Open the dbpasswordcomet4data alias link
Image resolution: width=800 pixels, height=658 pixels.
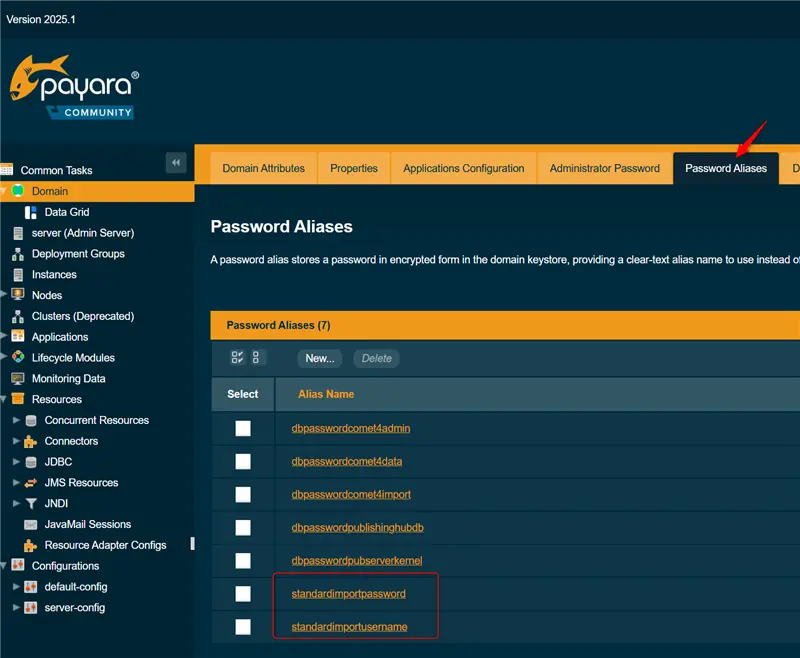(x=346, y=462)
